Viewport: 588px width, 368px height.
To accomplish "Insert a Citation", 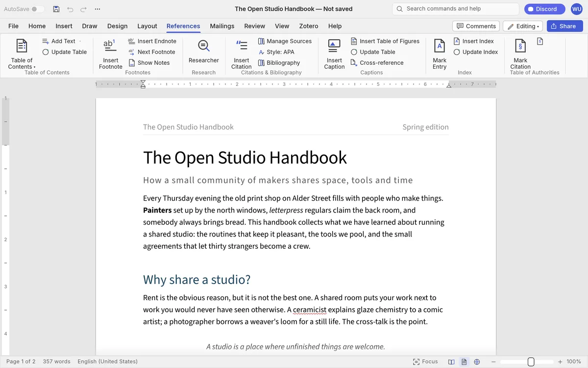I will (242, 54).
